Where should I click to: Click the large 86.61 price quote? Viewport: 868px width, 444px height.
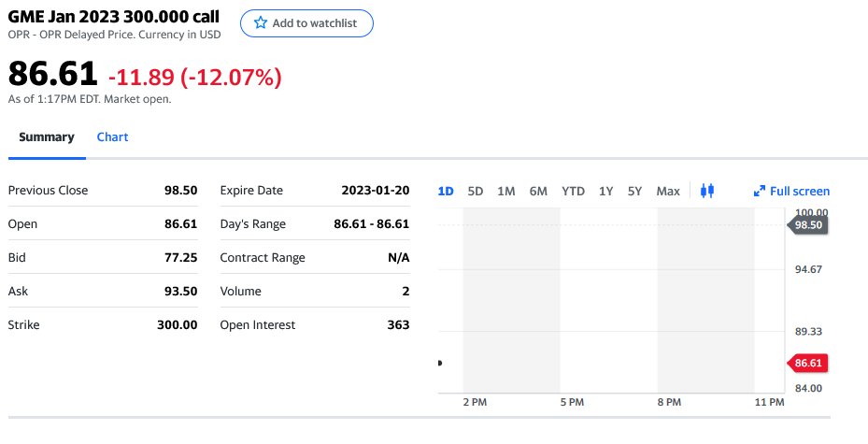coord(52,74)
